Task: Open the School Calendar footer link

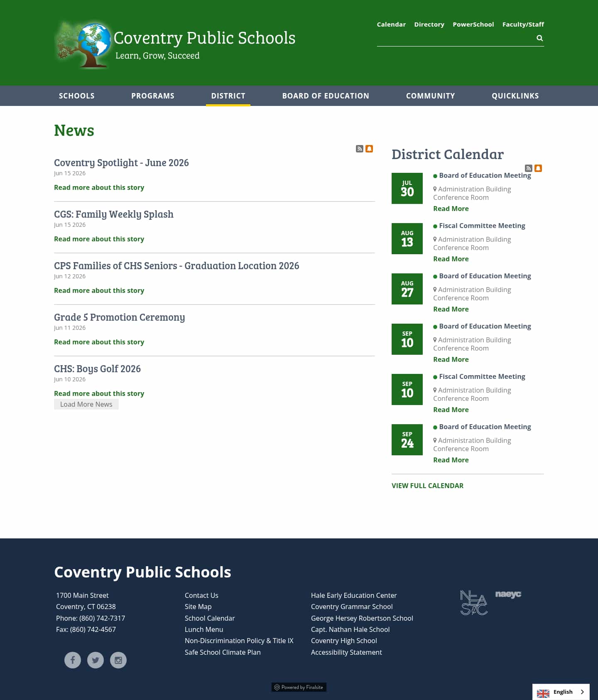Action: (210, 618)
